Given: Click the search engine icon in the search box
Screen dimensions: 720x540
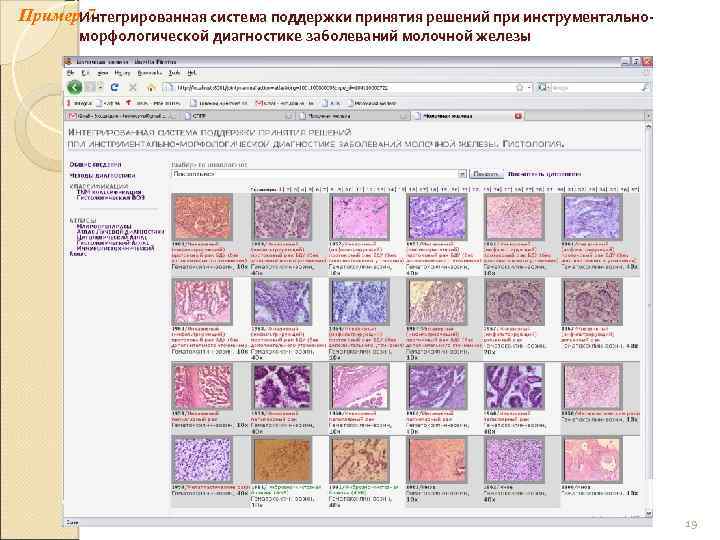Looking at the screenshot, I should (x=541, y=87).
